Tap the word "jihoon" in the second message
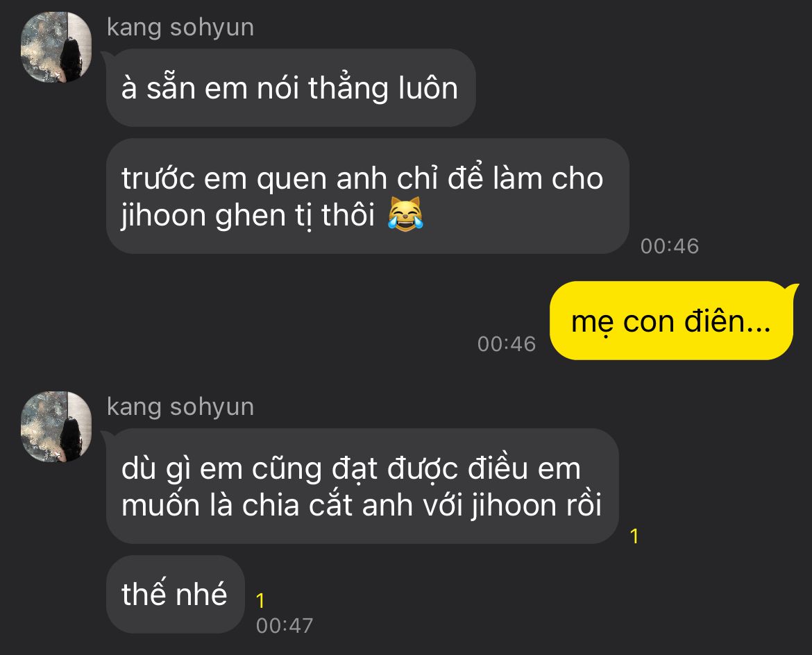 pyautogui.click(x=164, y=215)
